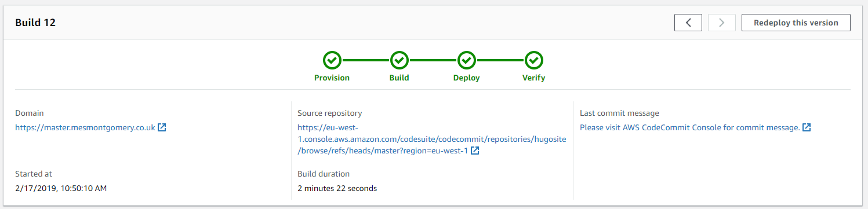868x209 pixels.
Task: Open the master.mesmontgomery.co.uk domain link
Action: 85,127
